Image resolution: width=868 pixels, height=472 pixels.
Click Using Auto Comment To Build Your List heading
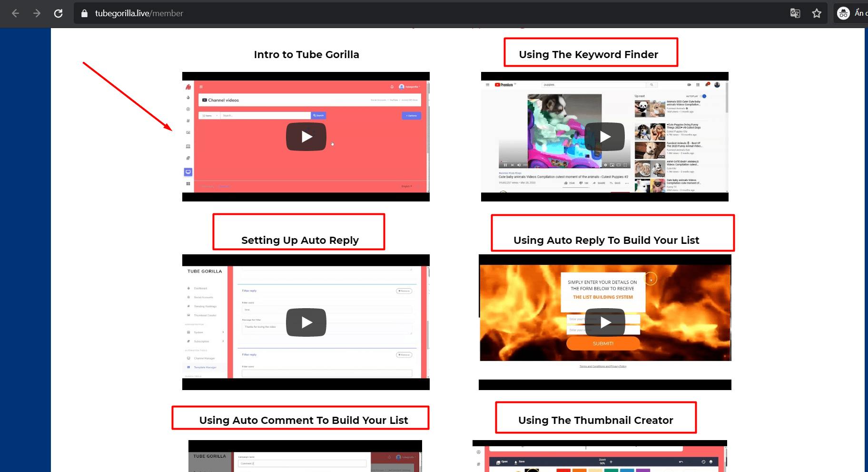pyautogui.click(x=304, y=421)
